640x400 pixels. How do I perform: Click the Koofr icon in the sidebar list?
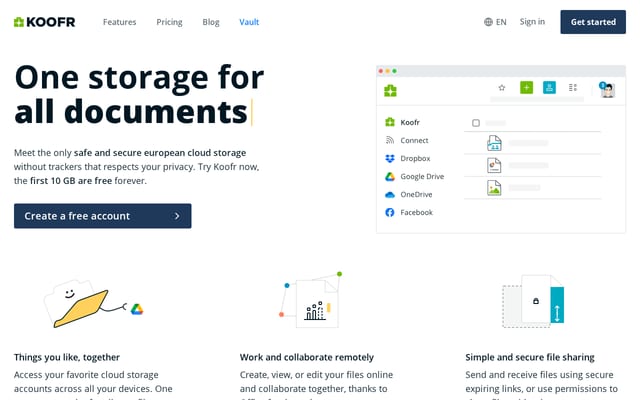pyautogui.click(x=390, y=122)
